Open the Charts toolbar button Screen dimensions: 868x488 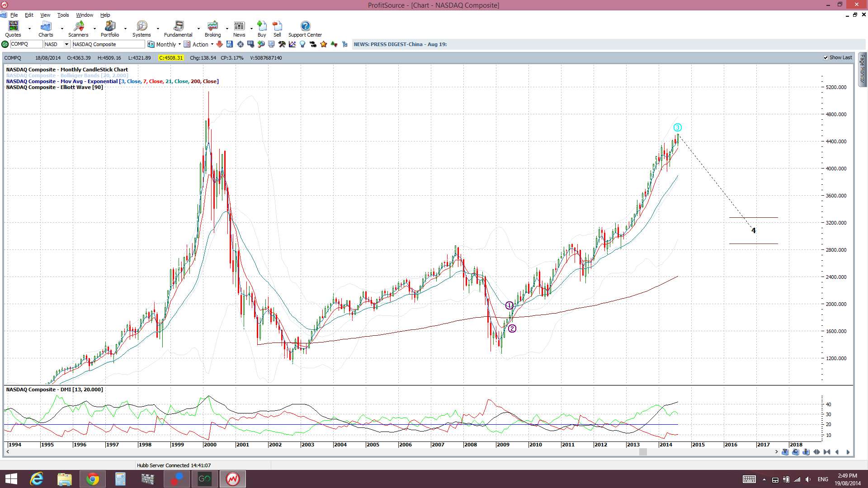(46, 29)
